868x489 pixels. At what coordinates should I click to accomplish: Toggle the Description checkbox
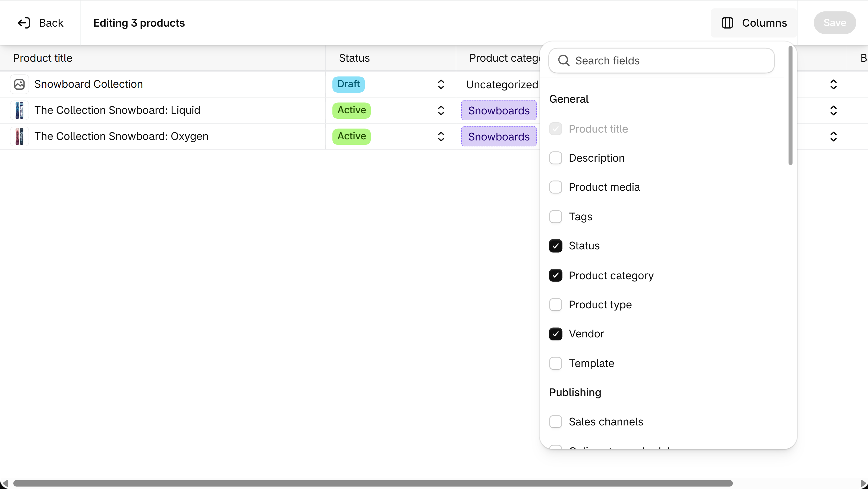[556, 158]
